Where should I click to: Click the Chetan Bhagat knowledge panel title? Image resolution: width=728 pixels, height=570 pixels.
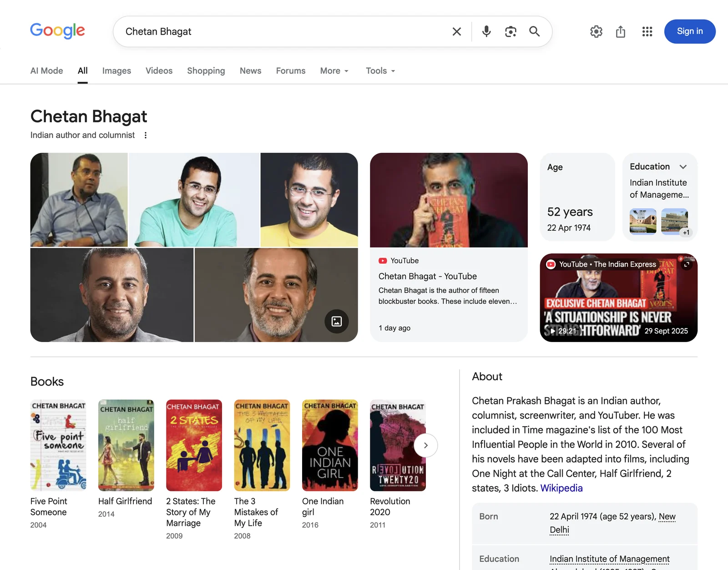point(89,116)
